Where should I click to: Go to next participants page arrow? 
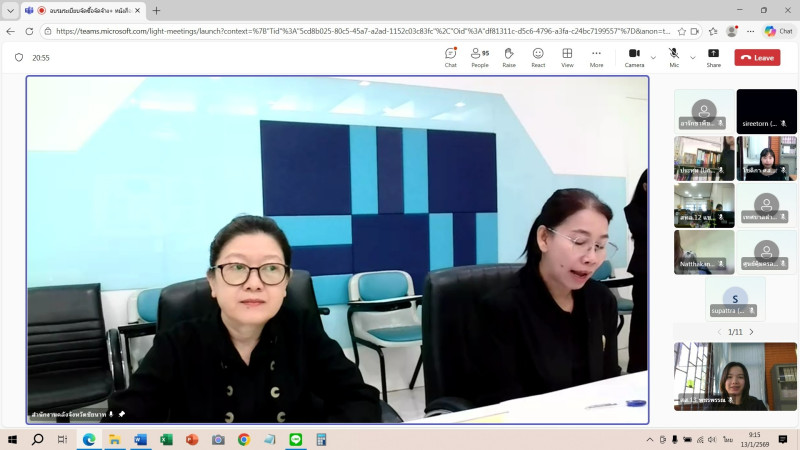pos(752,332)
